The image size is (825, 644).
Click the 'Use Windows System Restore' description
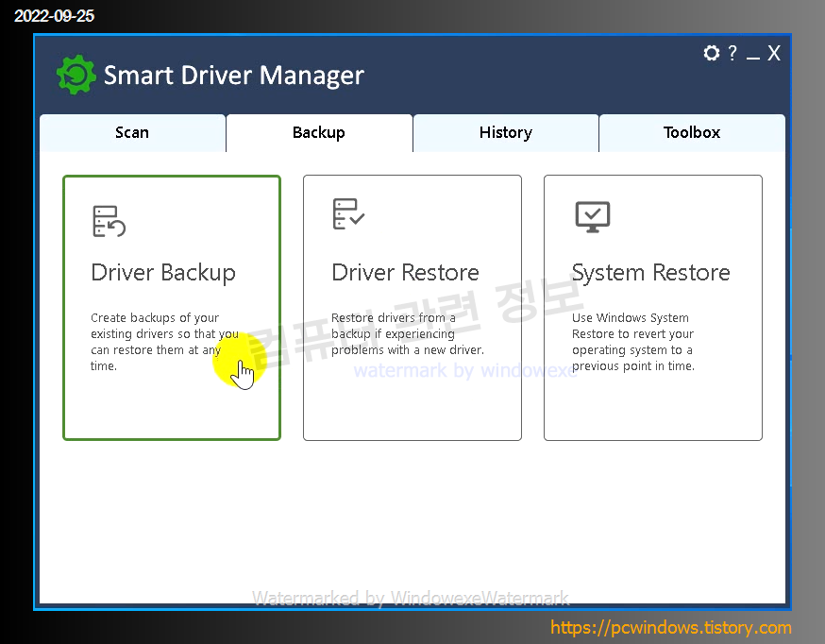point(633,342)
